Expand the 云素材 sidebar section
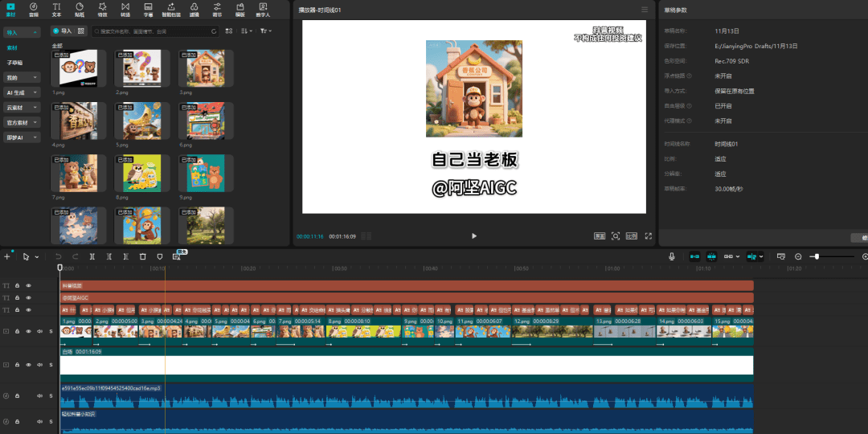The height and width of the screenshot is (434, 868). [x=23, y=108]
